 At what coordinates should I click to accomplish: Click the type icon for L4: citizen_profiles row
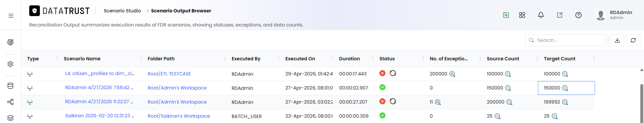pyautogui.click(x=30, y=74)
